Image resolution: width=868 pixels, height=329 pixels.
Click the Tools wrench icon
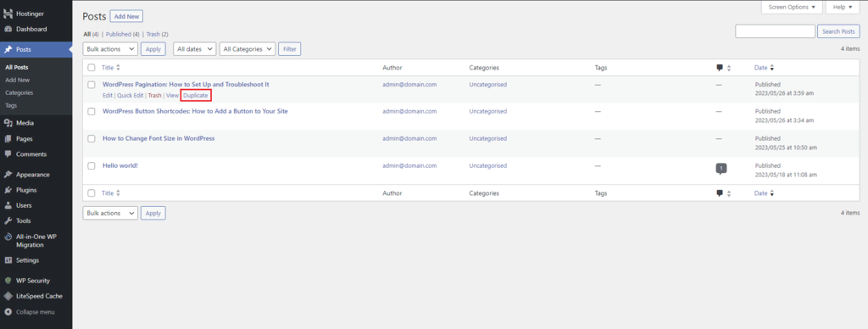[x=8, y=221]
